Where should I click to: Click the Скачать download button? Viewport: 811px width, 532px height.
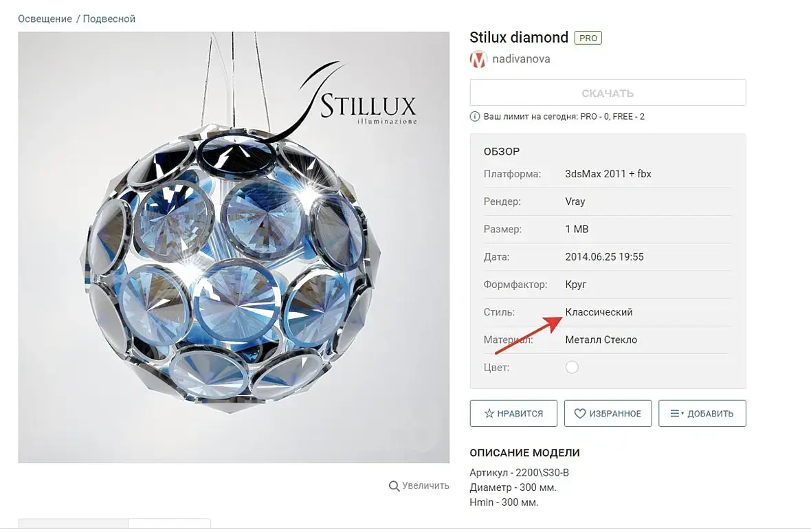coord(608,93)
